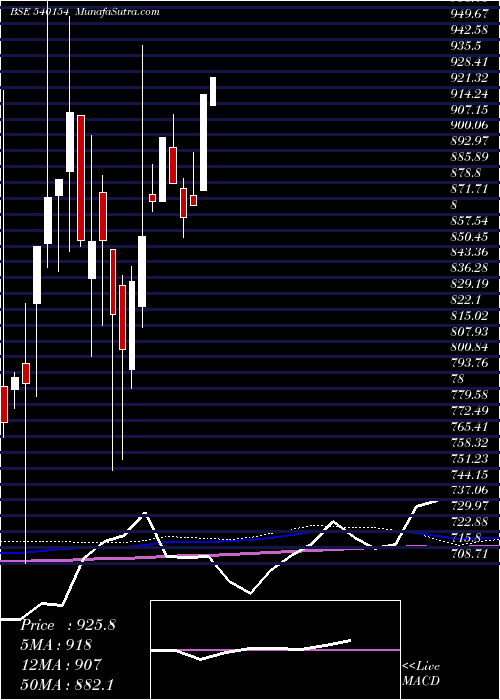Click the Price : 925.8 readout

coord(68,625)
